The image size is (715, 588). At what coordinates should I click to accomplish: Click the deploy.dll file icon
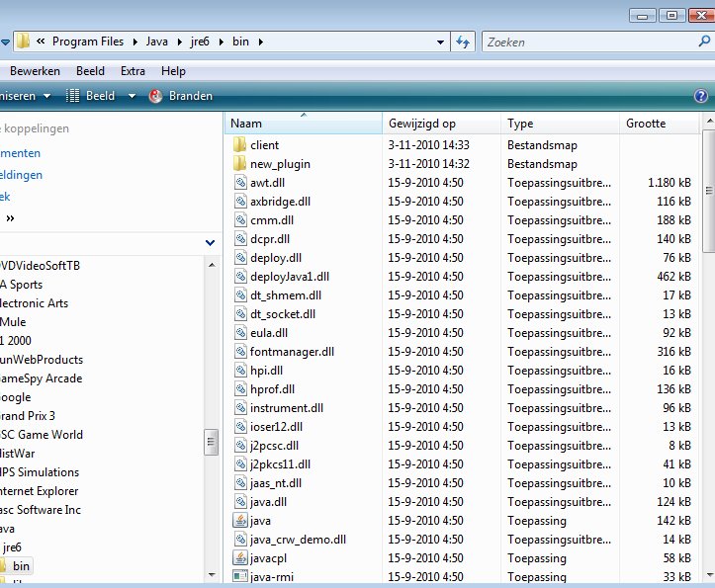click(240, 258)
